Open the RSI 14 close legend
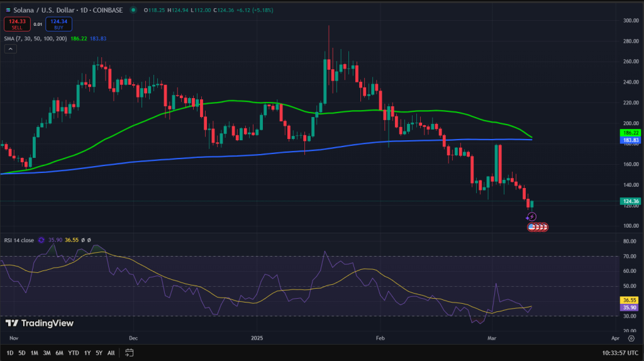 (19, 240)
